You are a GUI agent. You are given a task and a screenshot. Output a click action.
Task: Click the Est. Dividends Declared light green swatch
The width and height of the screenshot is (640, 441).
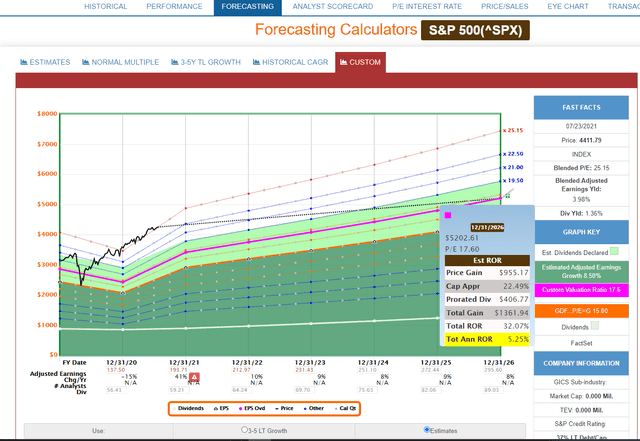coord(614,251)
